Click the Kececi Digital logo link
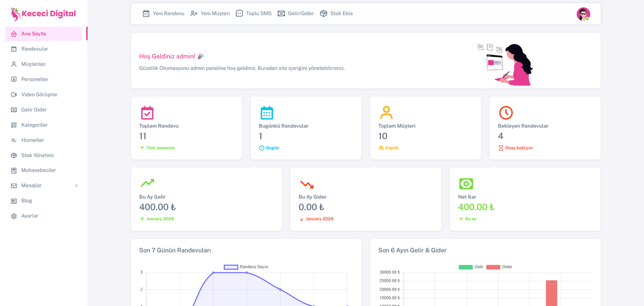The image size is (644, 306). 43,14
